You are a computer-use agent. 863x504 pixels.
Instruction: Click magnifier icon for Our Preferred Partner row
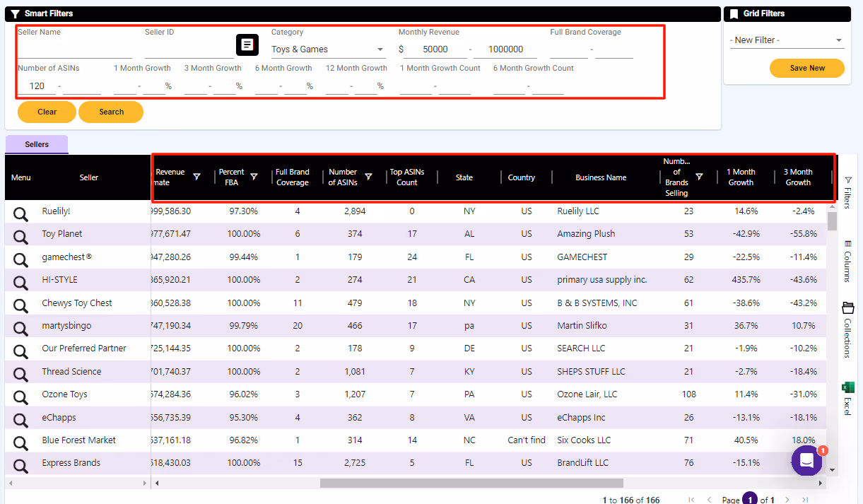(x=20, y=351)
